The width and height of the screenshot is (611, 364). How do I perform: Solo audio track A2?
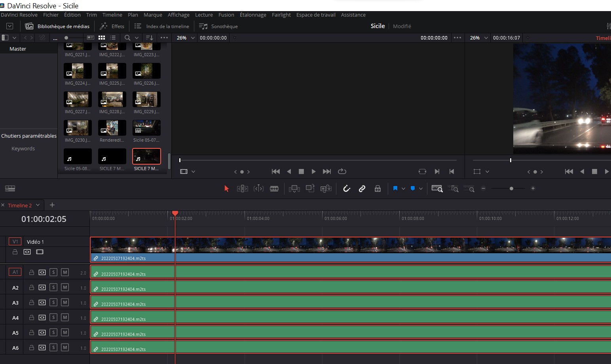[x=53, y=287]
